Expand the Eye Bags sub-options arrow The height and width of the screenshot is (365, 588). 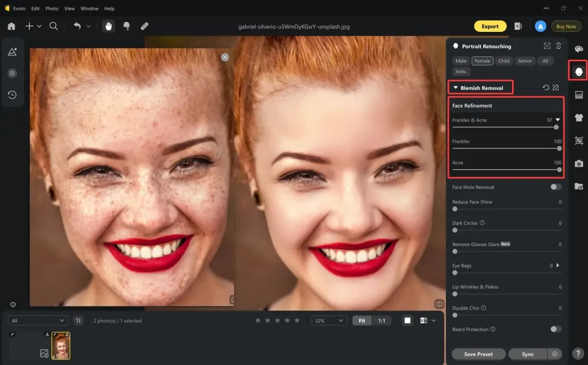point(558,265)
